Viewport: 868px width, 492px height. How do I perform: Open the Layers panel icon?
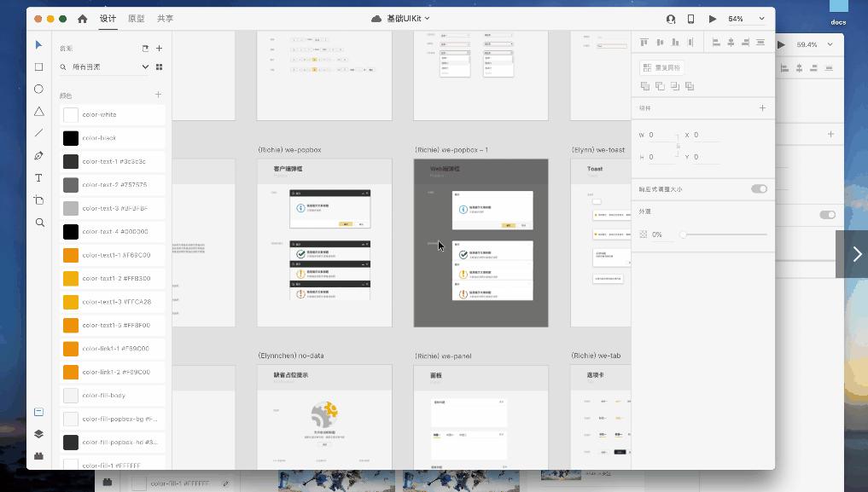click(38, 434)
